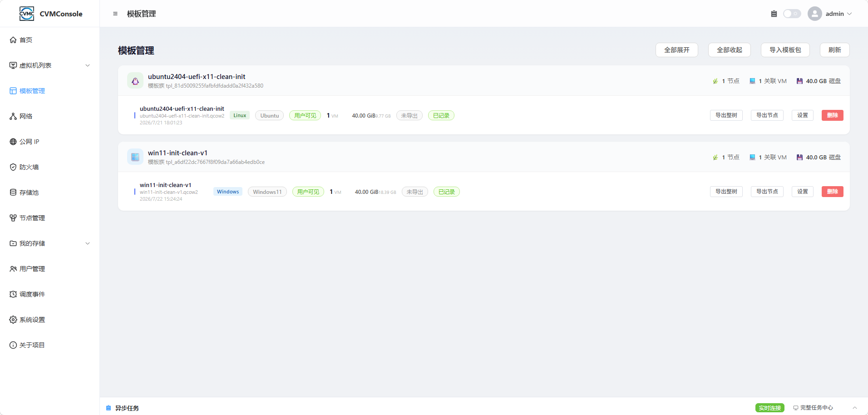Click the Windows11 tag on win11 row
The width and height of the screenshot is (868, 415).
[x=267, y=192]
